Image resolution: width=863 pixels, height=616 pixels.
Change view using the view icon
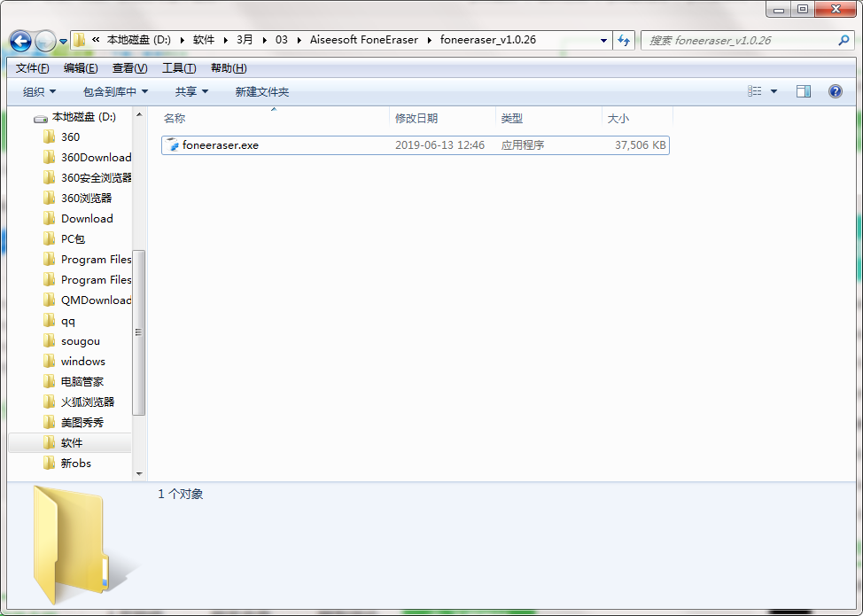click(755, 91)
